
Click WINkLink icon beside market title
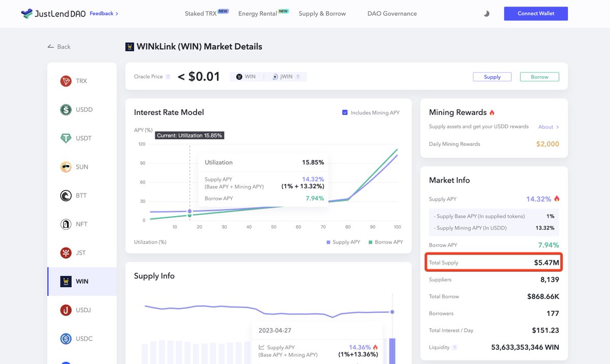click(130, 47)
